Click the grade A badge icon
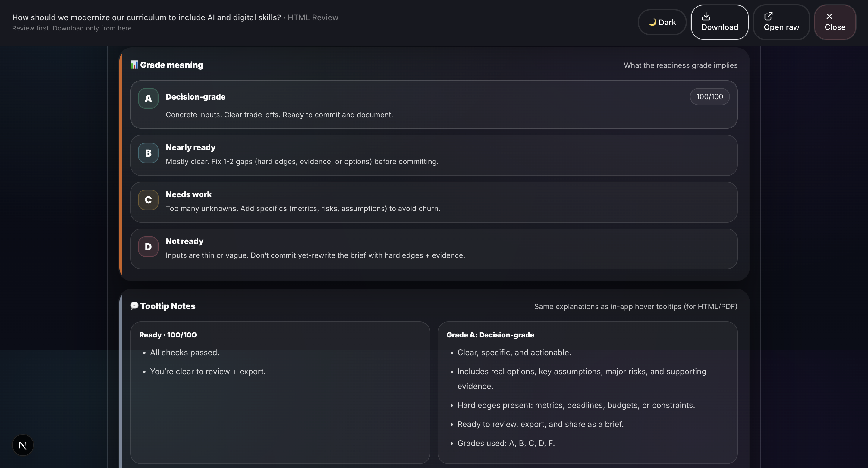The image size is (868, 468). pos(148,98)
